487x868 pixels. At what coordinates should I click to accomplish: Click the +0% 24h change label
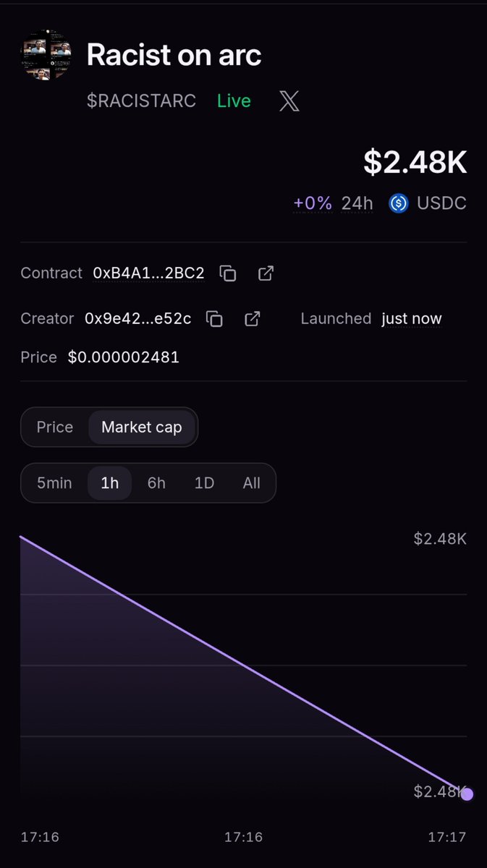333,203
